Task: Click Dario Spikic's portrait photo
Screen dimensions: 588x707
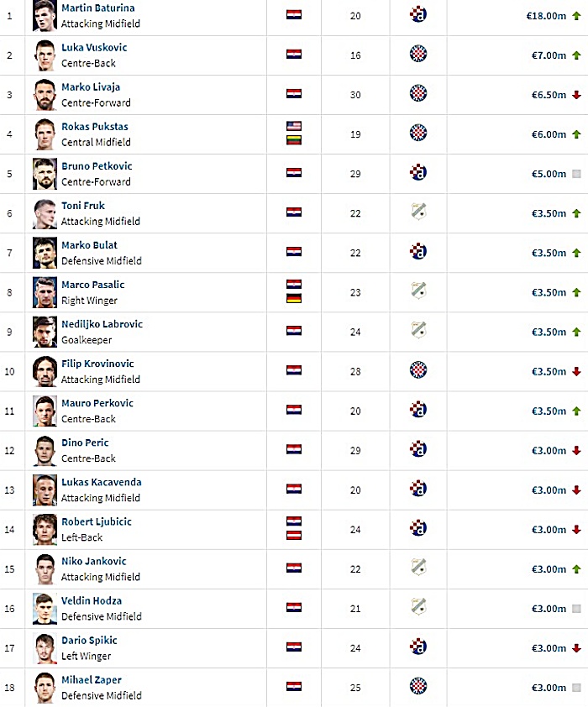Action: tap(45, 648)
